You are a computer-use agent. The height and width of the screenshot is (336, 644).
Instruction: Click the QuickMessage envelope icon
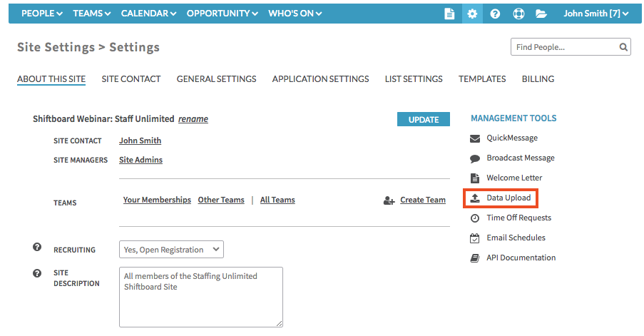tap(475, 138)
